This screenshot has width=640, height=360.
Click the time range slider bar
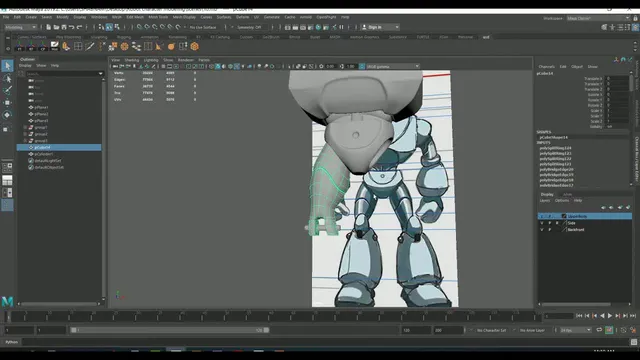coord(169,330)
